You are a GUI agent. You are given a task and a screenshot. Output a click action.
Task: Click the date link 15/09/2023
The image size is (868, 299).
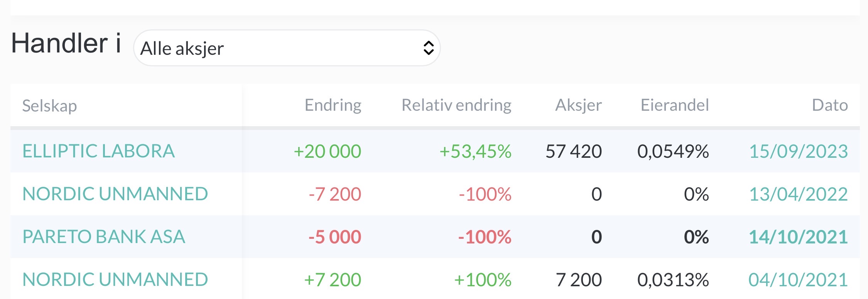(798, 151)
